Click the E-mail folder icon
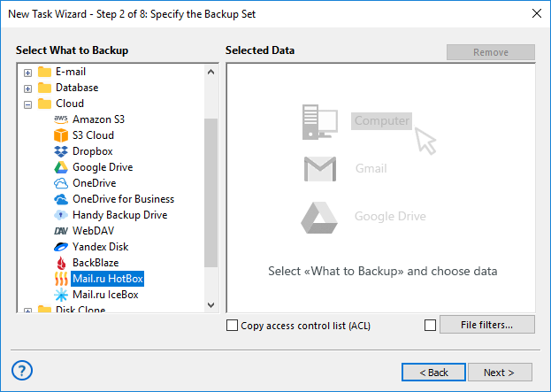This screenshot has width=551, height=392. point(44,72)
